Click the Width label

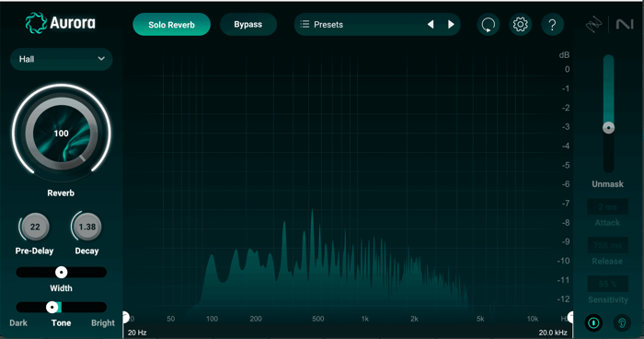click(62, 288)
